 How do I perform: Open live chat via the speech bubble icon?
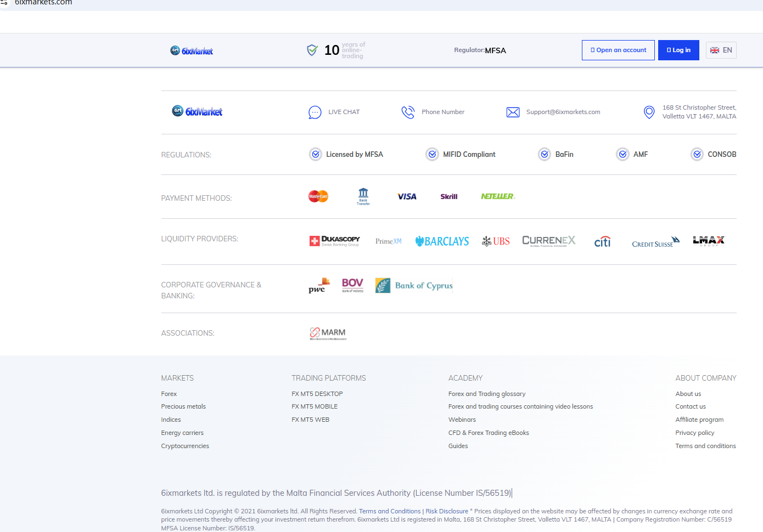[315, 112]
